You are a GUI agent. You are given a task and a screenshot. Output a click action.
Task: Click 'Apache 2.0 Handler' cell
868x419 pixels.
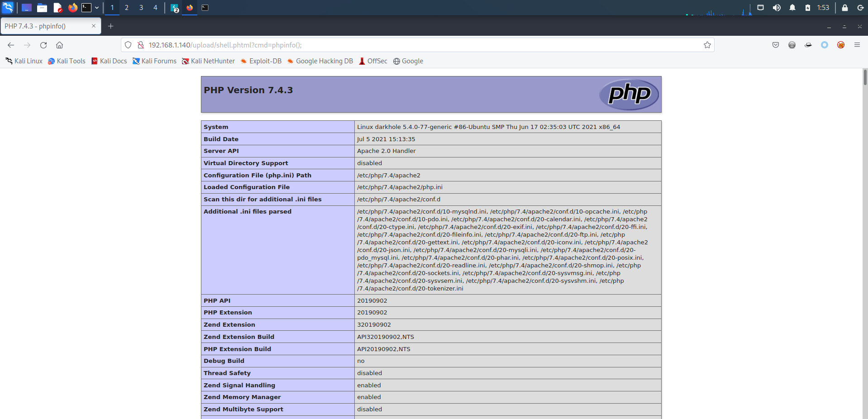[x=508, y=151]
